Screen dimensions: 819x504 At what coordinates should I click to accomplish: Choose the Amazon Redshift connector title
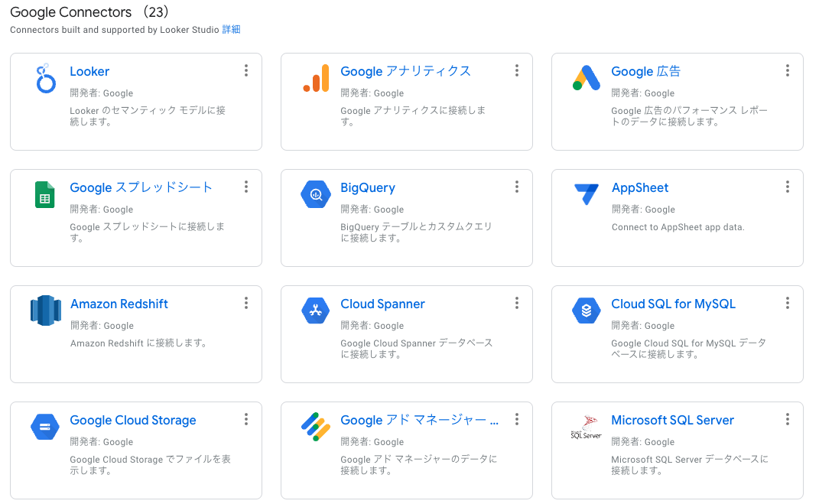tap(119, 304)
